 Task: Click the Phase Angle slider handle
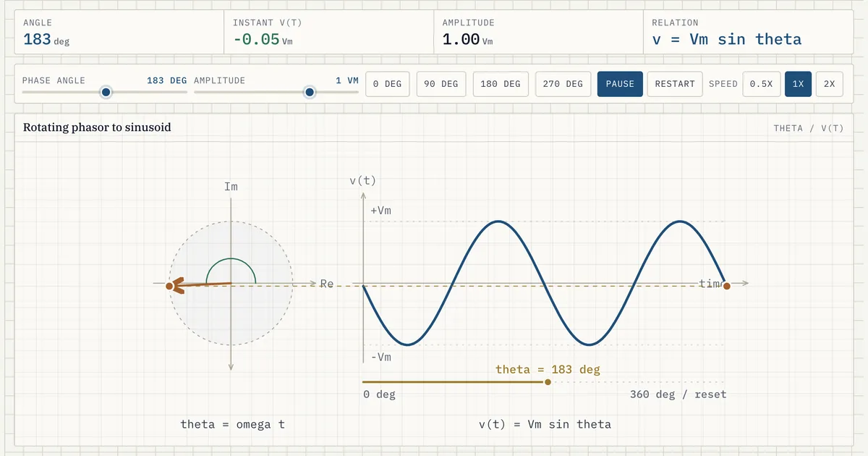(x=106, y=92)
